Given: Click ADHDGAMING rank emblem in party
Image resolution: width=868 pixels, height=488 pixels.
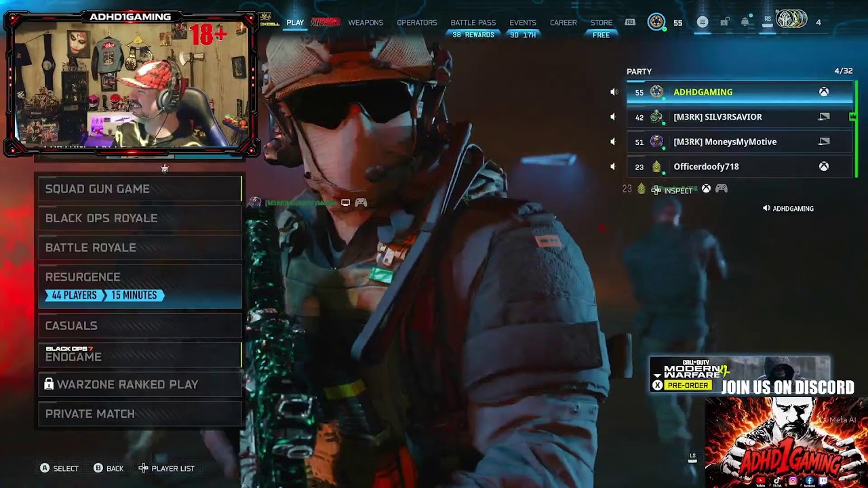Looking at the screenshot, I should (x=656, y=92).
